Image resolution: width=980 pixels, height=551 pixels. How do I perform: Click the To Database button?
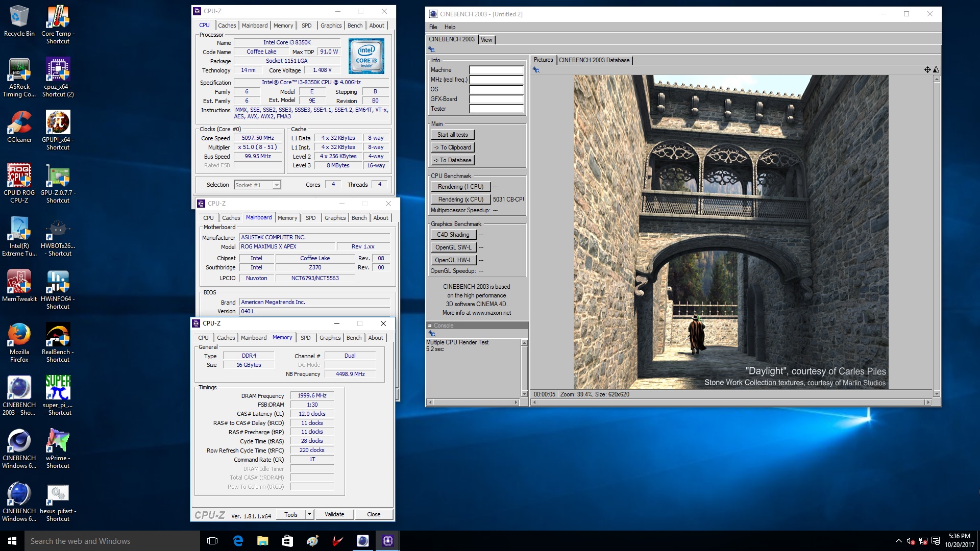click(x=452, y=160)
